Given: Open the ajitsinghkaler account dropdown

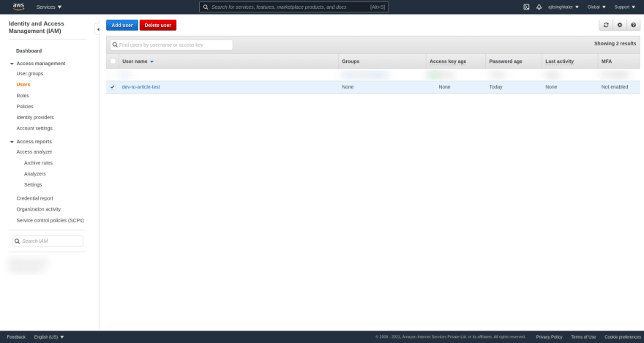Looking at the screenshot, I should pos(563,7).
